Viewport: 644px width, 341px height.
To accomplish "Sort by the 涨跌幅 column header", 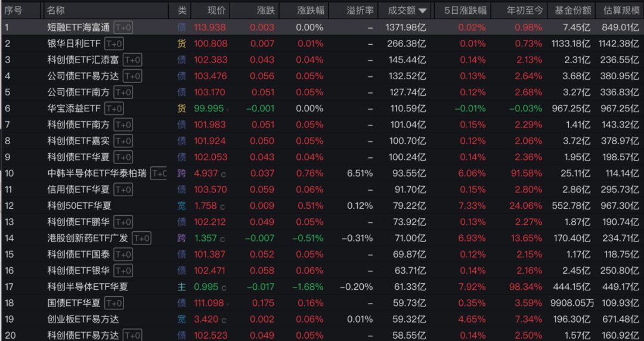I will [x=311, y=11].
